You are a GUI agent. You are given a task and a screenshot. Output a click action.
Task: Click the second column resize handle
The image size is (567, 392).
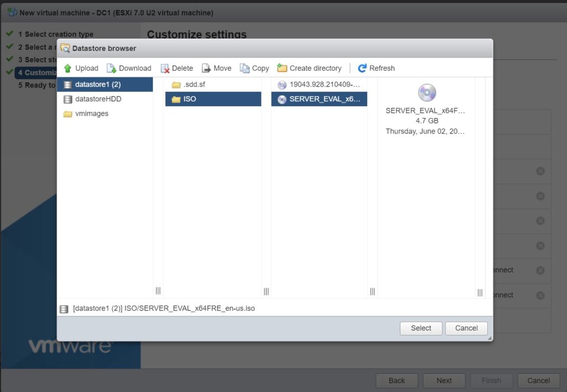tap(266, 291)
